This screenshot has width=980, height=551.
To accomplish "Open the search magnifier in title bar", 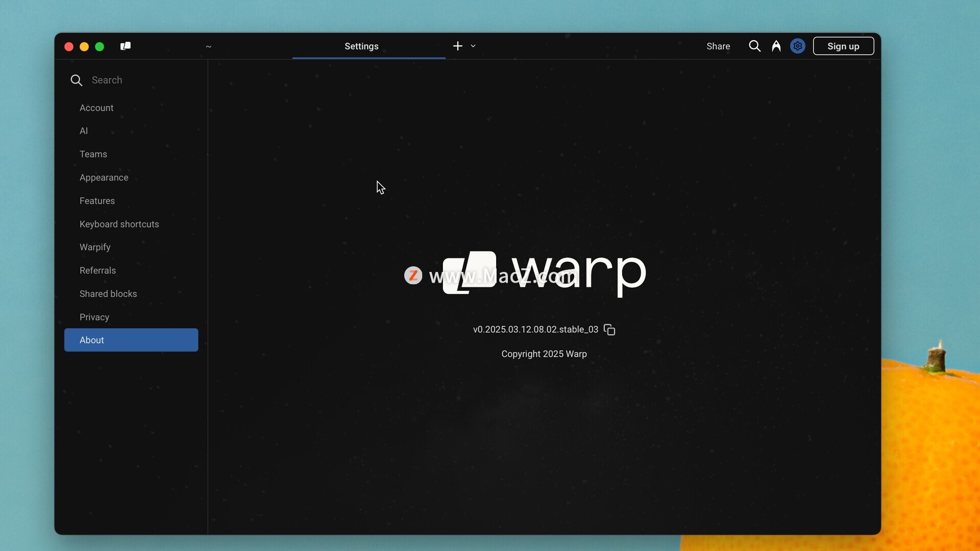I will (x=754, y=46).
